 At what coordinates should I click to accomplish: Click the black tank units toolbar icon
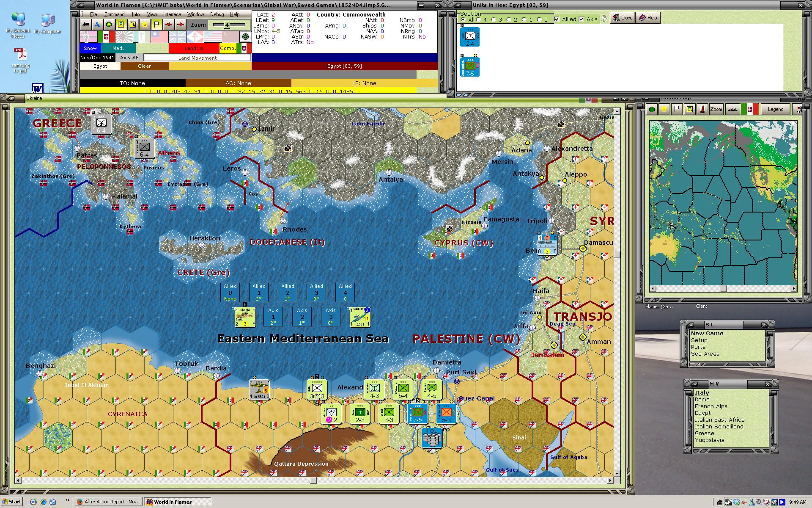pyautogui.click(x=86, y=25)
